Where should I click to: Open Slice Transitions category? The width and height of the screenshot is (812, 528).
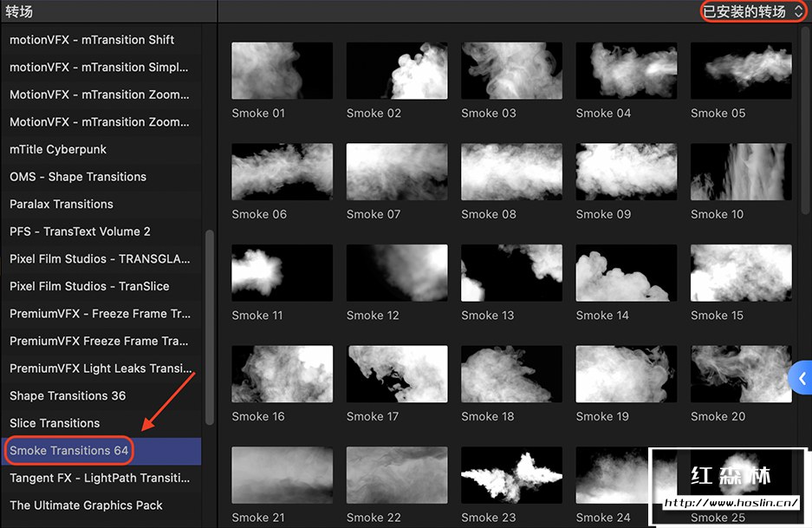point(101,423)
